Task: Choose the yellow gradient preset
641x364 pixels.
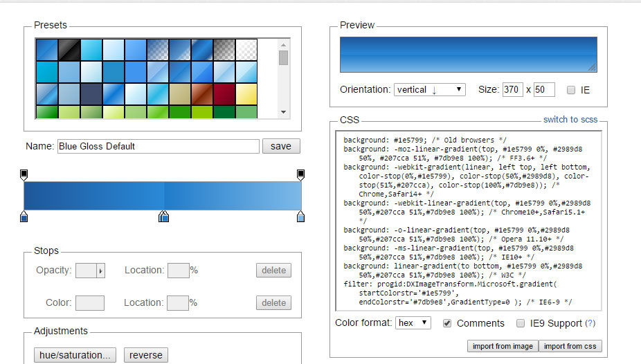Action: click(x=246, y=94)
